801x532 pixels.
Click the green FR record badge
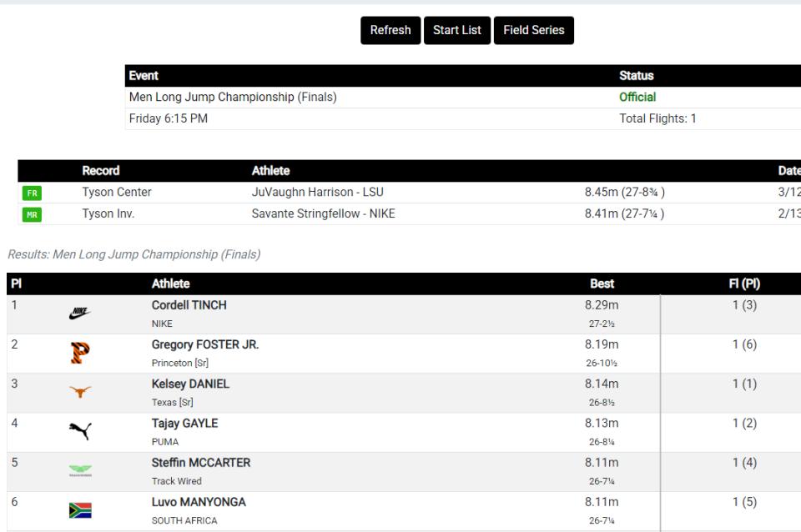tap(30, 193)
